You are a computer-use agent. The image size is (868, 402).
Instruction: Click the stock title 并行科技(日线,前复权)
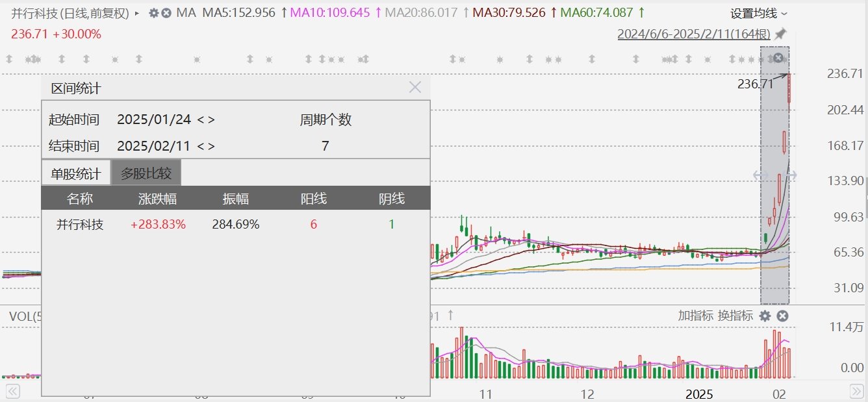point(70,12)
